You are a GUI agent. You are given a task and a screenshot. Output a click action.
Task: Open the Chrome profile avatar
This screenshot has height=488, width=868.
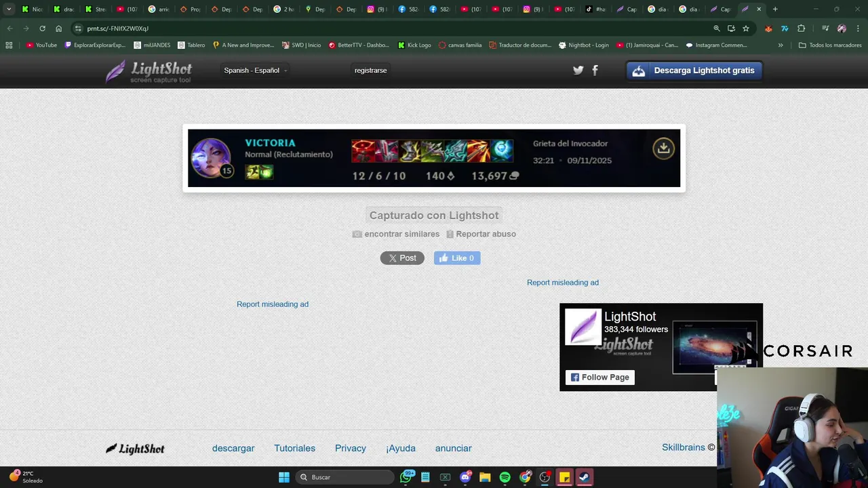[842, 28]
